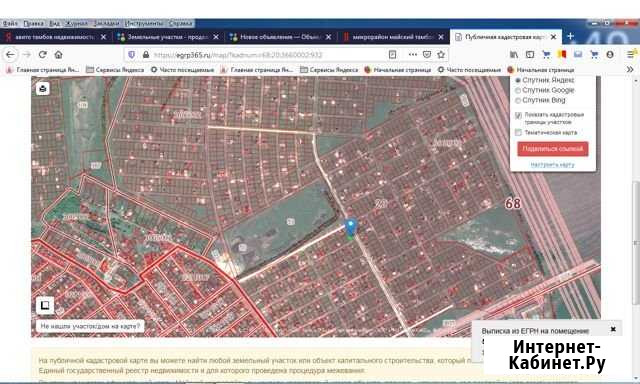Toggle show cadastral parcel boundaries checkbox

518,116
